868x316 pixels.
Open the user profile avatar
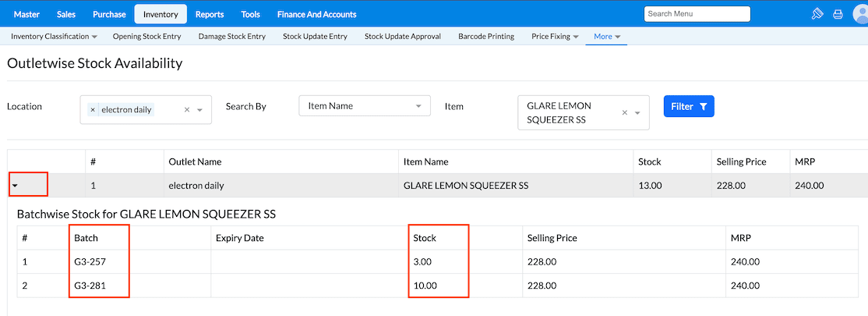[x=860, y=14]
